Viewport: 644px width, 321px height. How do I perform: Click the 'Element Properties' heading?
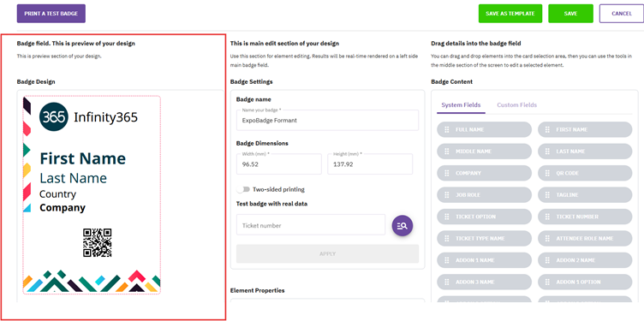257,291
